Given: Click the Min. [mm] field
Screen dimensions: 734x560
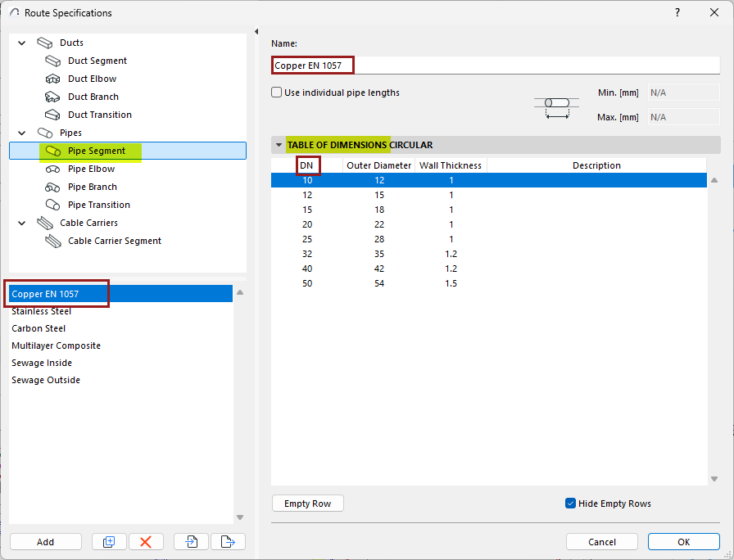Looking at the screenshot, I should 683,93.
